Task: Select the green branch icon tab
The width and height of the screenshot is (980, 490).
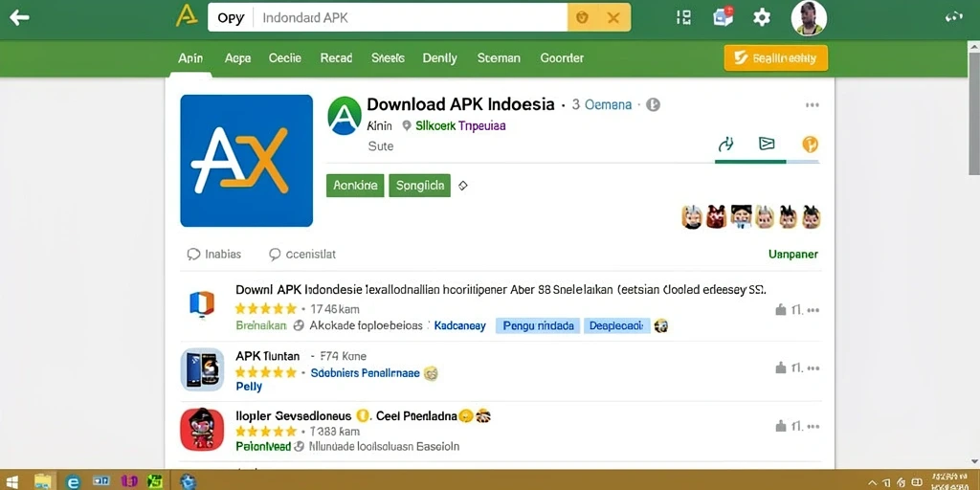Action: [x=725, y=145]
